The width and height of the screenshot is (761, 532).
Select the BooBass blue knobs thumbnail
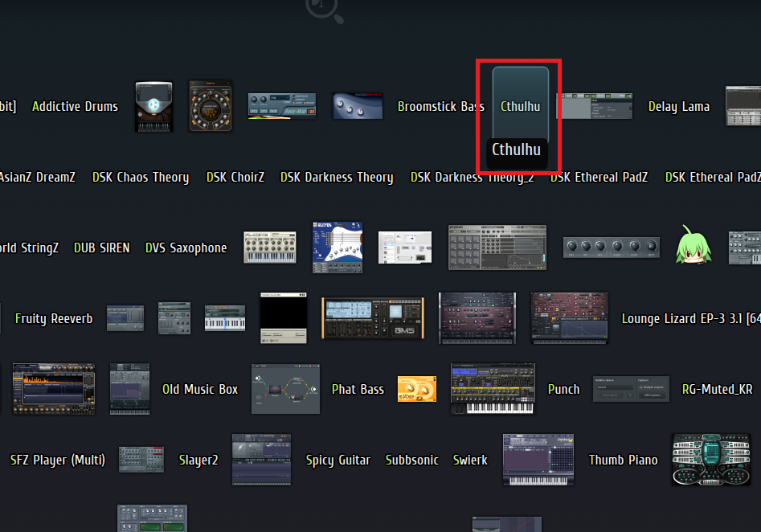[358, 106]
